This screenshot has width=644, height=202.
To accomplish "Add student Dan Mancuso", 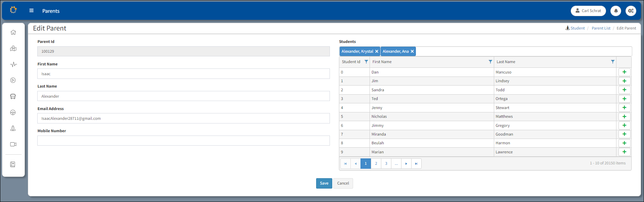I will pos(624,72).
